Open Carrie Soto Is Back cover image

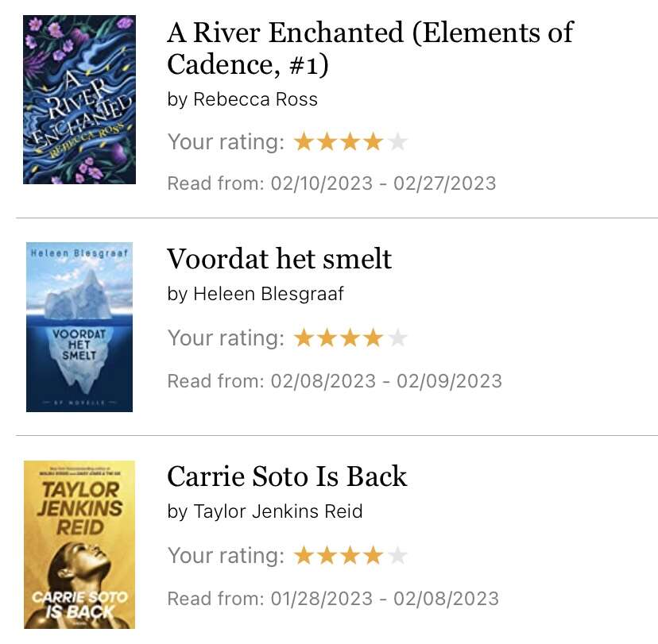tap(79, 545)
